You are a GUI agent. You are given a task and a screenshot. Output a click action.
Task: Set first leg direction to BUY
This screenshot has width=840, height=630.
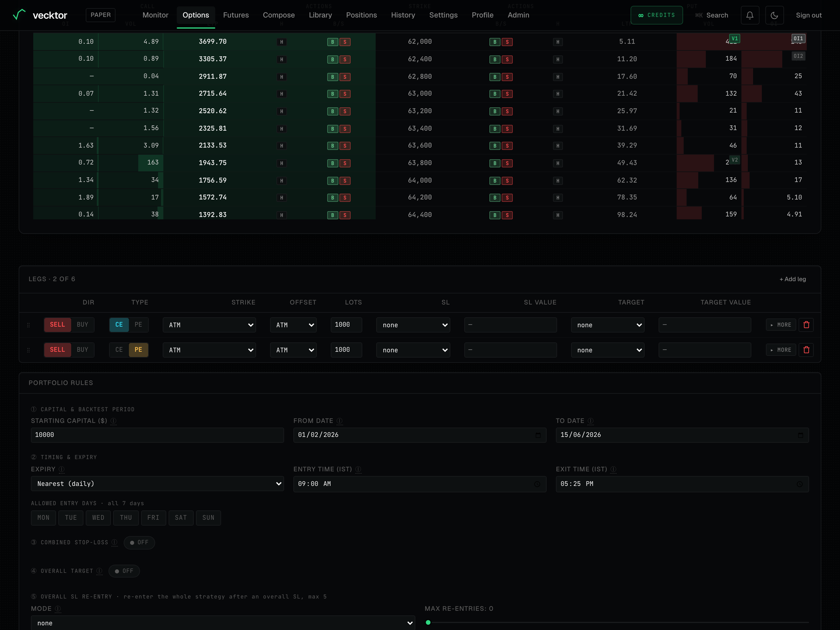tap(83, 325)
